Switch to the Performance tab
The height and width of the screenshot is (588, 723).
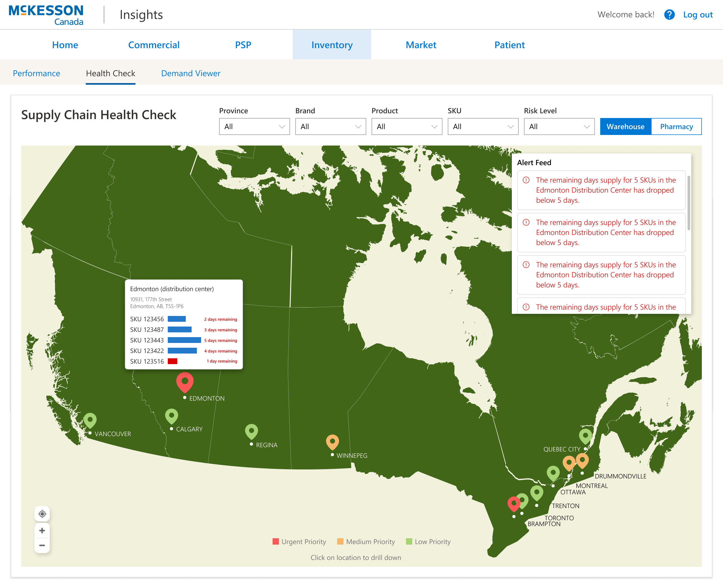click(37, 73)
